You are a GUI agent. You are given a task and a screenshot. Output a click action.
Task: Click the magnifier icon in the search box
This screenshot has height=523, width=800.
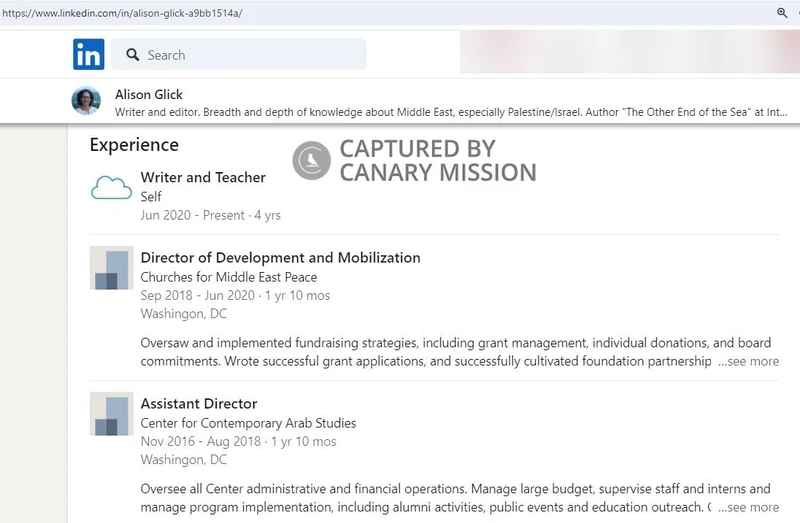point(130,55)
